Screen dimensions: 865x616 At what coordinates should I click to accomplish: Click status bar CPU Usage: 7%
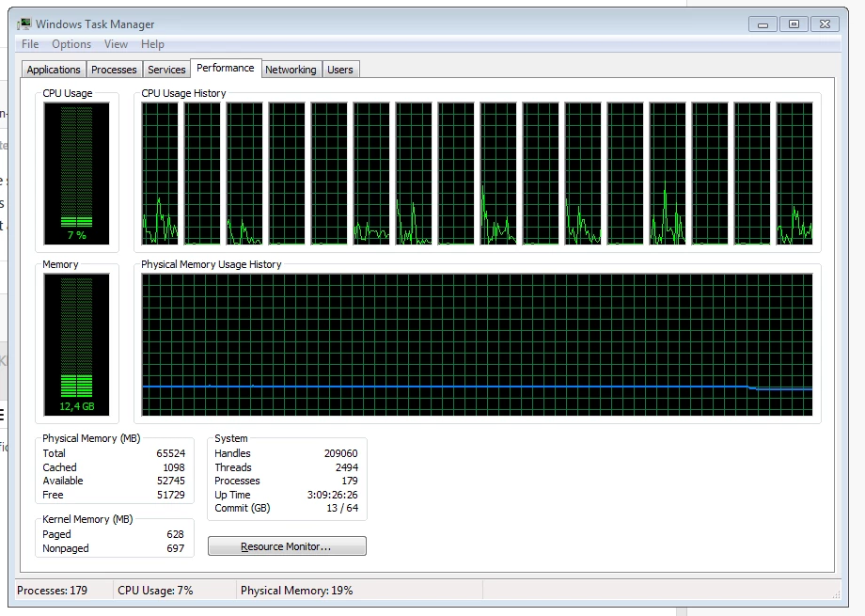point(155,591)
